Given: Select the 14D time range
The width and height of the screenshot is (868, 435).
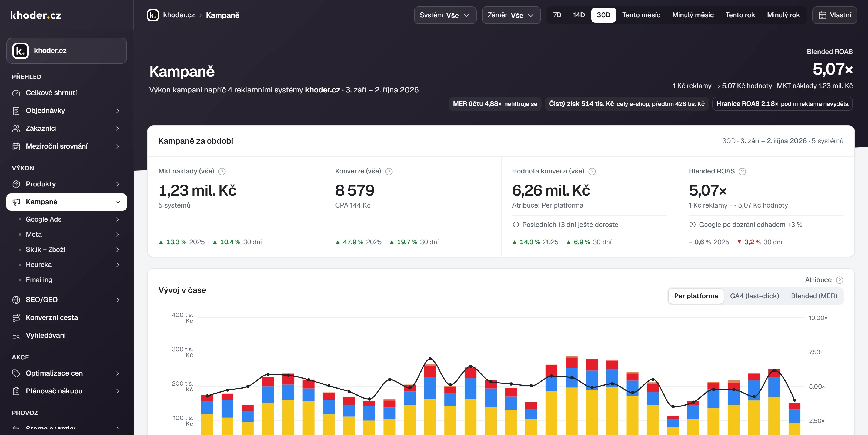Looking at the screenshot, I should (579, 15).
